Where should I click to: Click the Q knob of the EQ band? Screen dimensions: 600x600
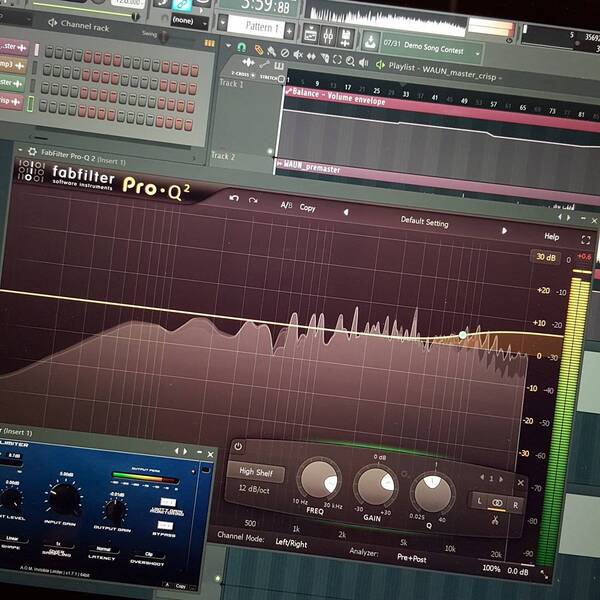click(x=433, y=493)
